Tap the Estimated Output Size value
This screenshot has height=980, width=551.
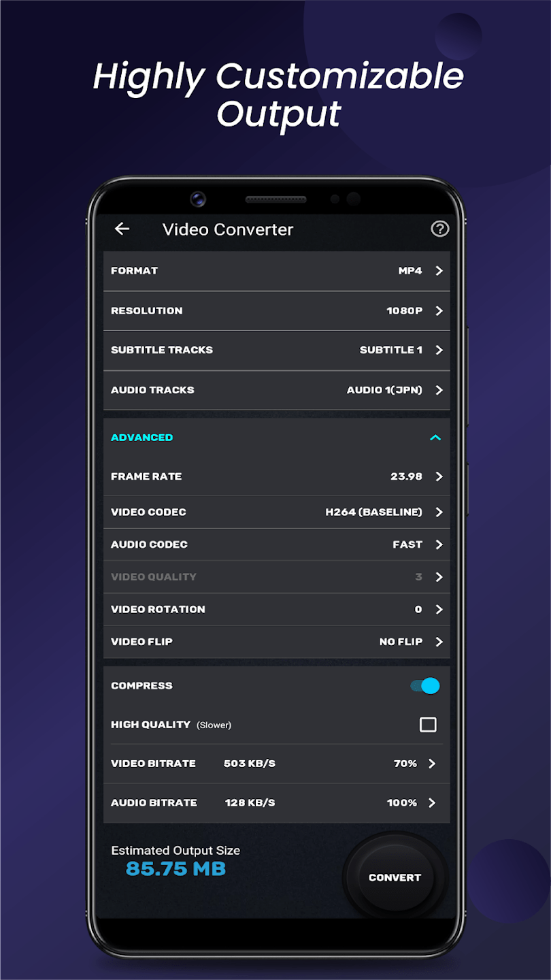click(x=175, y=868)
